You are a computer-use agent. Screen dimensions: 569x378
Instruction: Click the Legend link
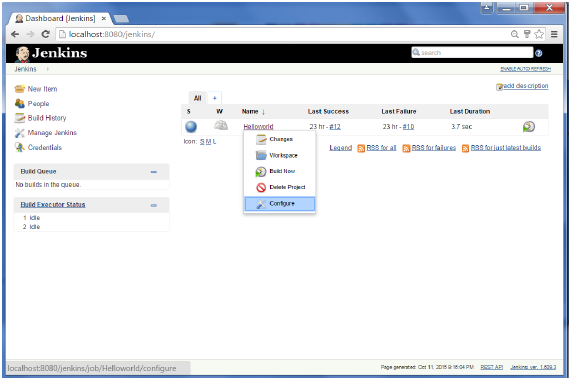(x=340, y=148)
